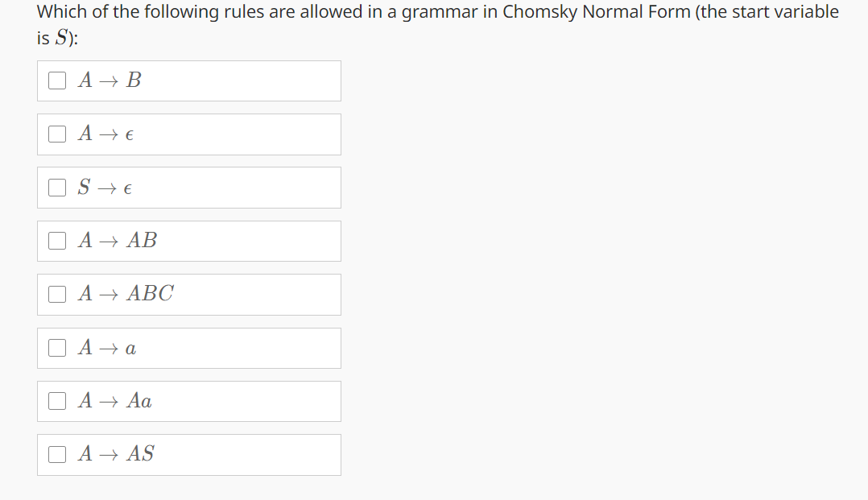Check the box for rule A → Aa
Screen dimensions: 868x500
coord(56,400)
